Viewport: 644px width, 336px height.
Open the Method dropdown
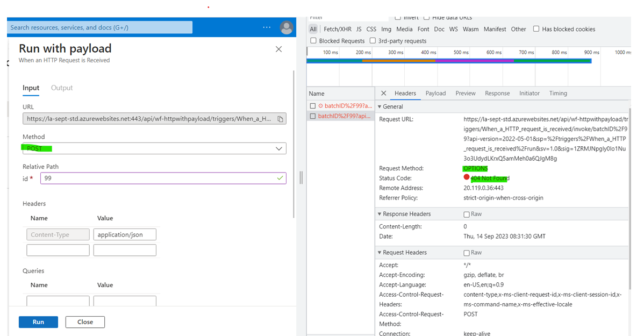[279, 148]
